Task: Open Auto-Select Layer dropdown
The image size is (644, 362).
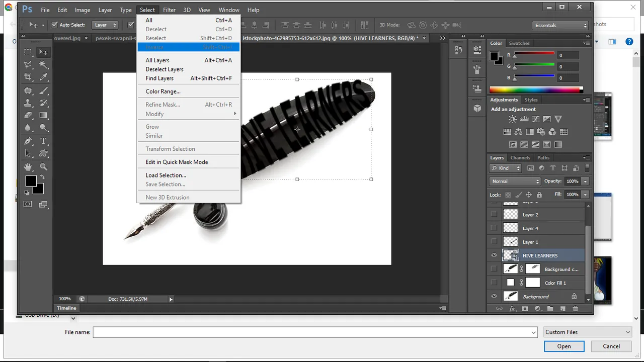Action: [105, 25]
